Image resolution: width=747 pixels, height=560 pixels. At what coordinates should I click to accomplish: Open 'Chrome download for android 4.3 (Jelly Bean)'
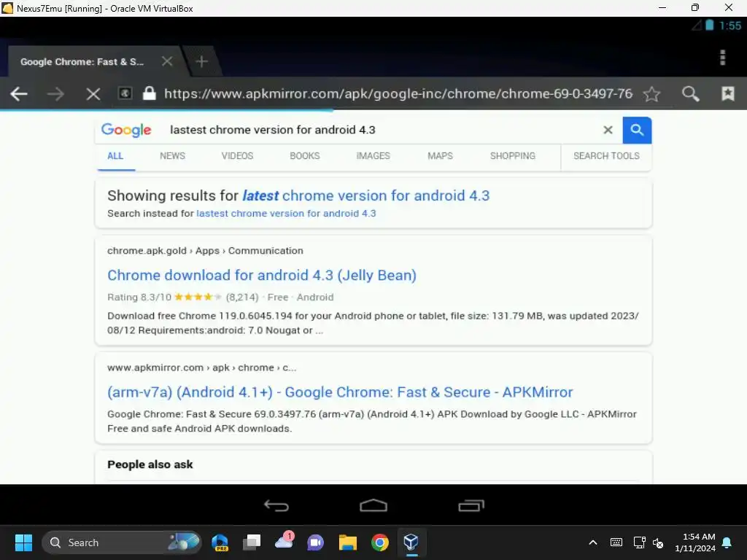click(262, 275)
